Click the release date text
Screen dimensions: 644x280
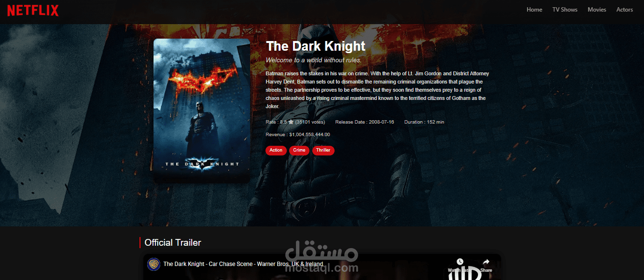364,122
